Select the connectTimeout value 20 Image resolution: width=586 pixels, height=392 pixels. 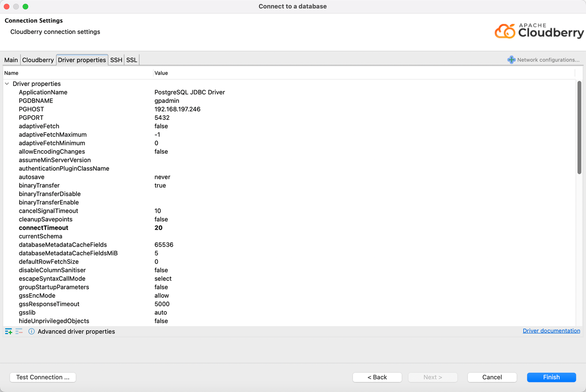tap(158, 228)
